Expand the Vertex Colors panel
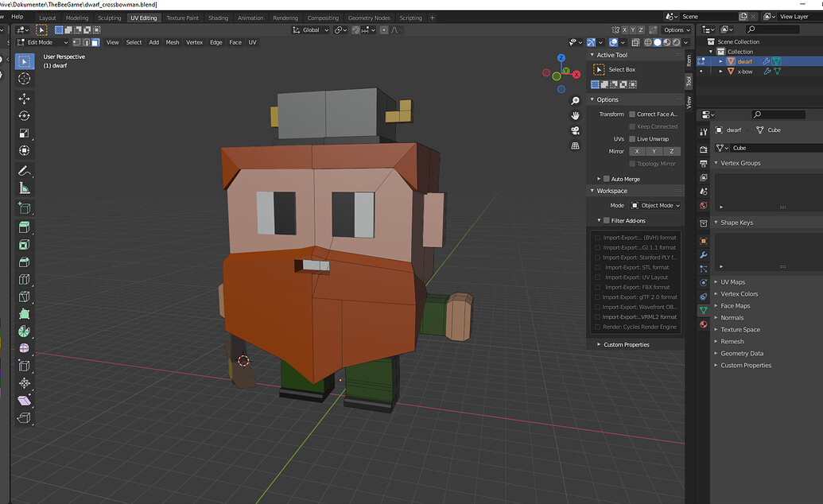This screenshot has width=823, height=504. pos(716,294)
